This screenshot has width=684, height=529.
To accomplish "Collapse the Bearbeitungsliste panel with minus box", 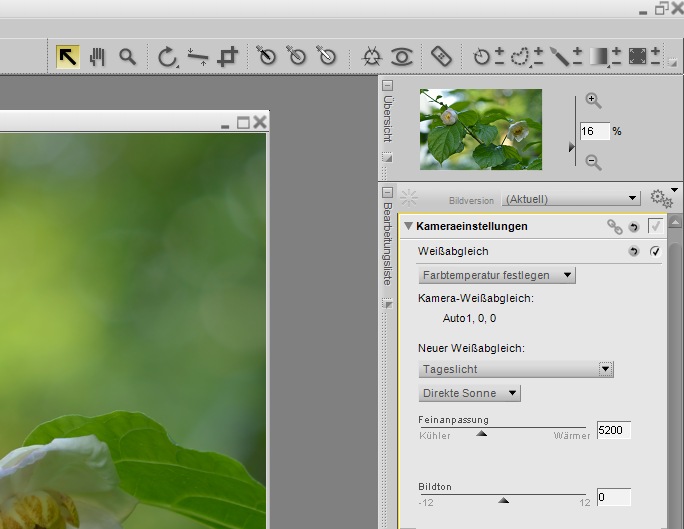I will (x=388, y=192).
